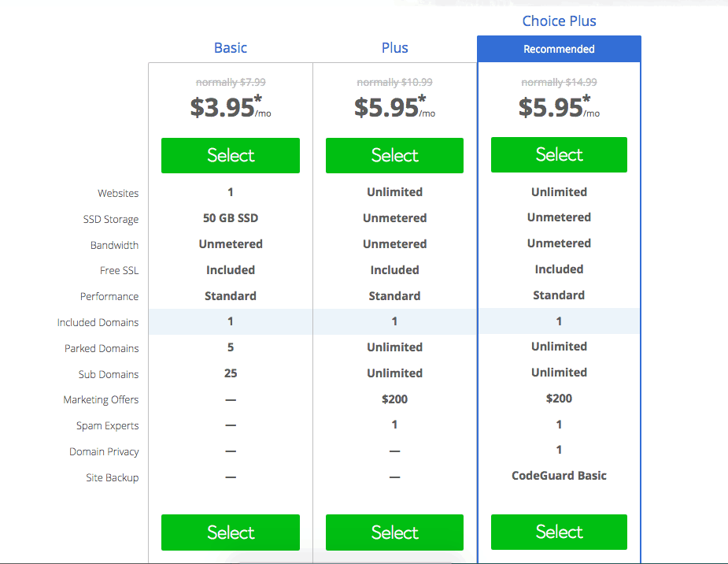Click the Choice Plus plan title
The width and height of the screenshot is (728, 564).
pyautogui.click(x=559, y=21)
